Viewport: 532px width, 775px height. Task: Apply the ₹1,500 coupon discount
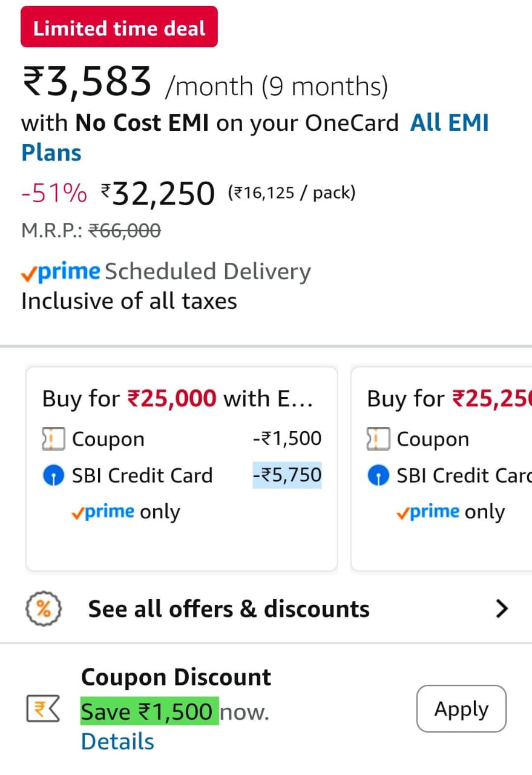[461, 708]
